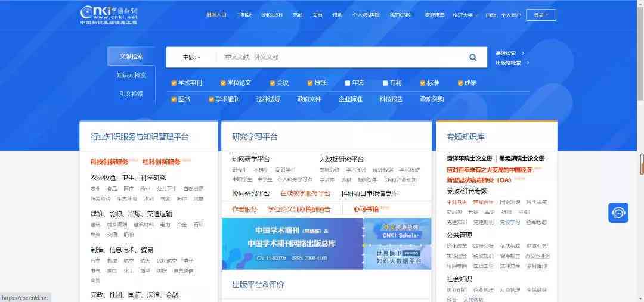
Task: Click the 出版物检索 link
Action: [x=508, y=63]
